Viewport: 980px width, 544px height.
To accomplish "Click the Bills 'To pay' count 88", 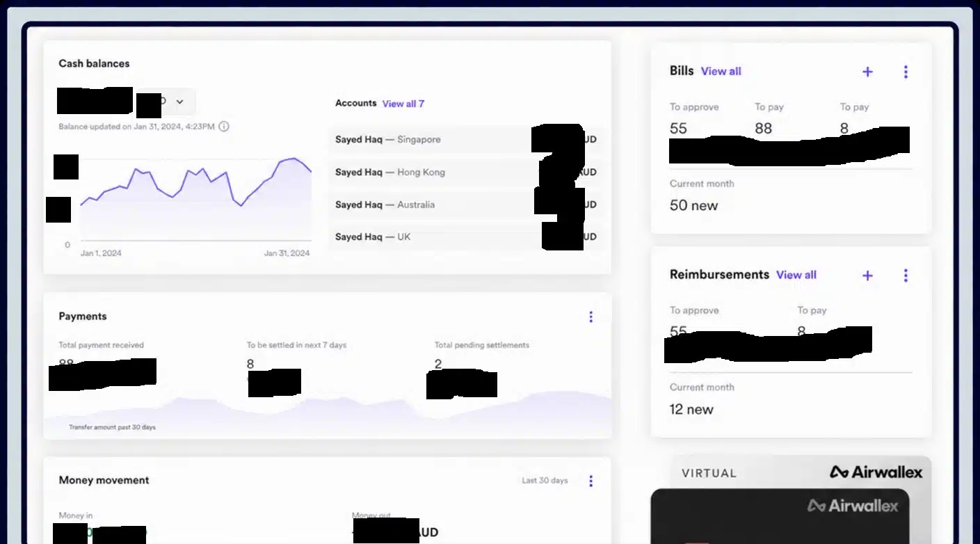I will [763, 128].
